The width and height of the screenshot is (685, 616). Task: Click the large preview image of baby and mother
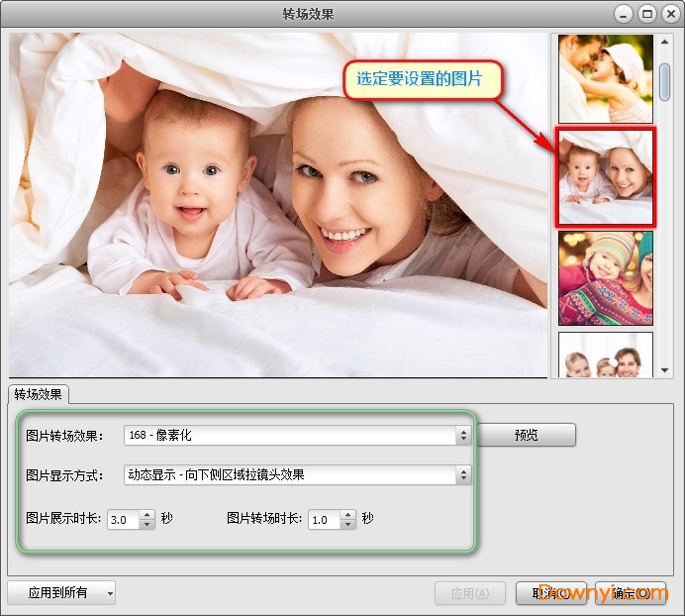click(278, 205)
